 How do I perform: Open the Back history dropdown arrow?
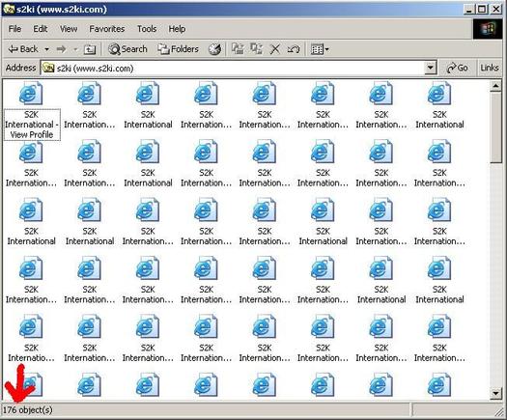tap(46, 49)
